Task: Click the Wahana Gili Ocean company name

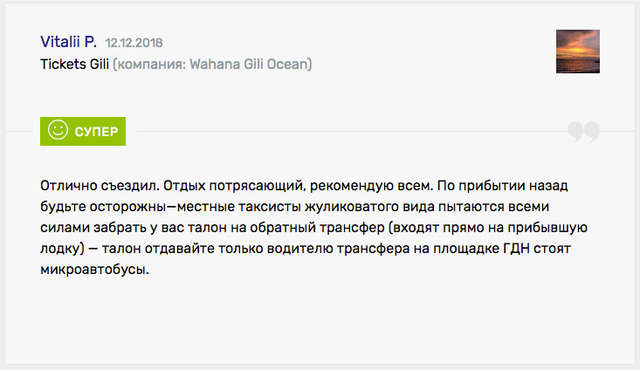Action: coord(248,64)
